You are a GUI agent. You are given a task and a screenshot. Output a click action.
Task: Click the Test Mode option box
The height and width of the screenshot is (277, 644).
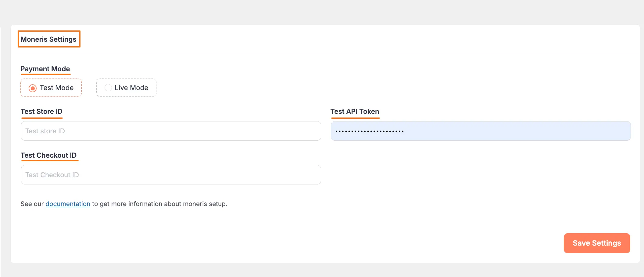click(x=51, y=88)
